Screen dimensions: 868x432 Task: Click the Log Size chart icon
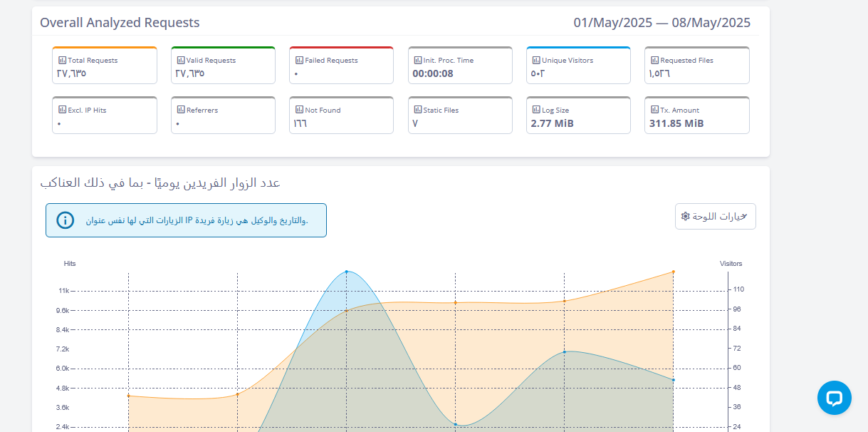click(x=536, y=110)
